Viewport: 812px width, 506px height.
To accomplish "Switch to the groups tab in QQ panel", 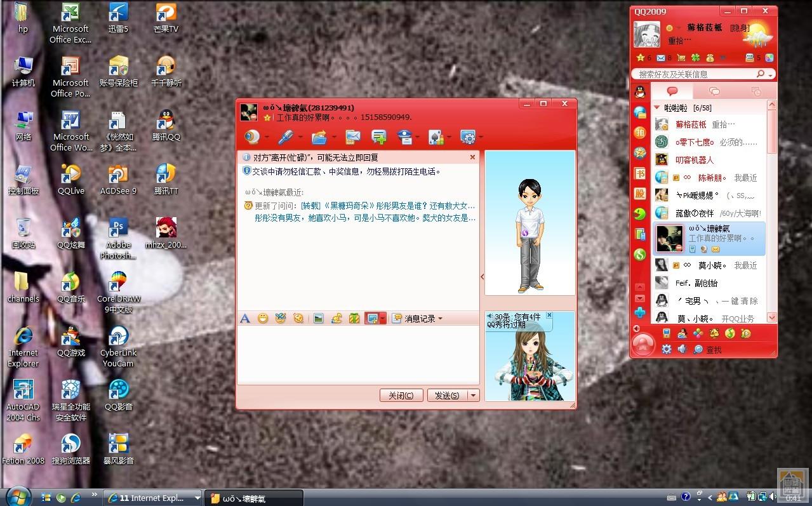I will point(714,91).
